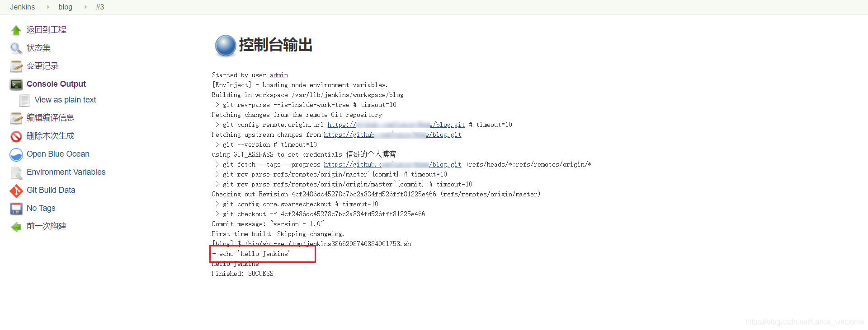Open the 变更记录 link
Image resolution: width=868 pixels, height=330 pixels.
(x=42, y=66)
